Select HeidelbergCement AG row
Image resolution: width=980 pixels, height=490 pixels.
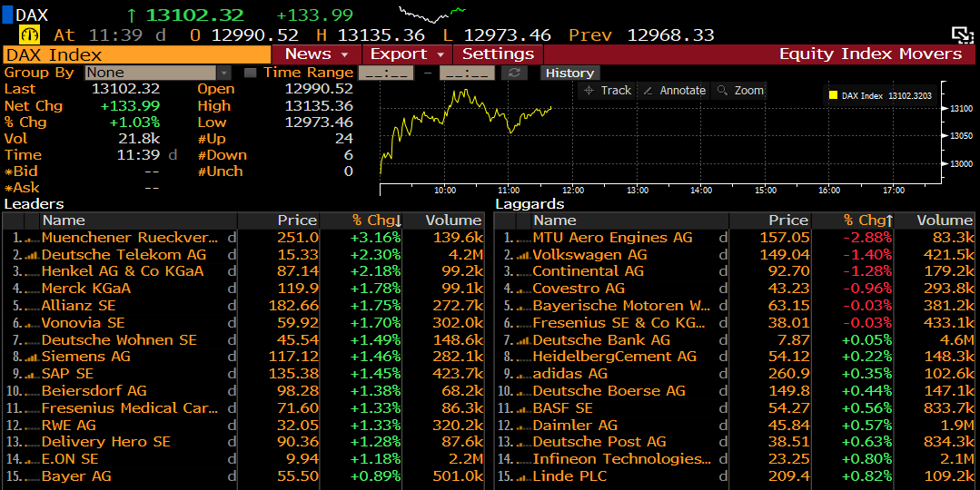tap(735, 357)
